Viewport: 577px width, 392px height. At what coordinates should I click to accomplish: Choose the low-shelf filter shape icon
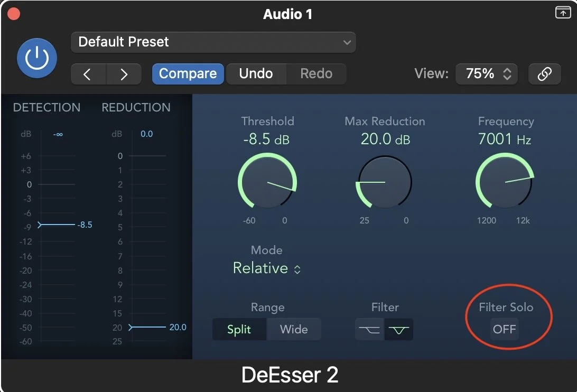coord(369,330)
